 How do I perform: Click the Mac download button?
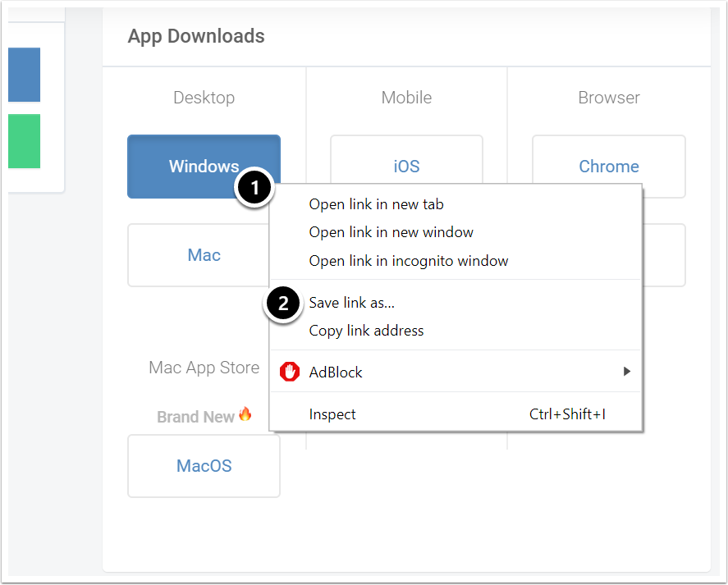pyautogui.click(x=199, y=255)
